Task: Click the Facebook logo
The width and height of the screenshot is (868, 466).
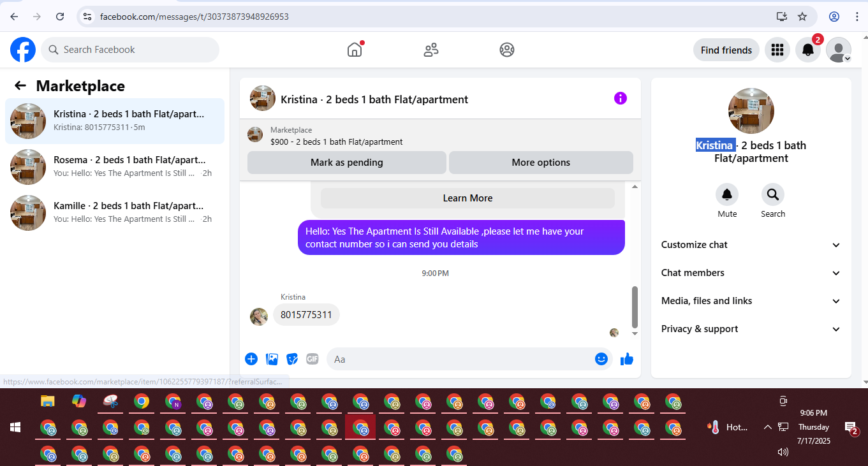Action: 23,50
